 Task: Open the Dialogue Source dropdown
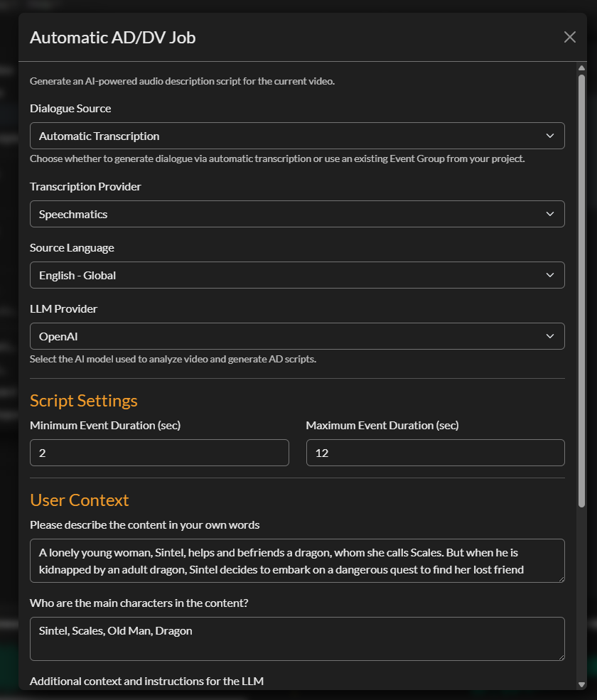coord(297,136)
